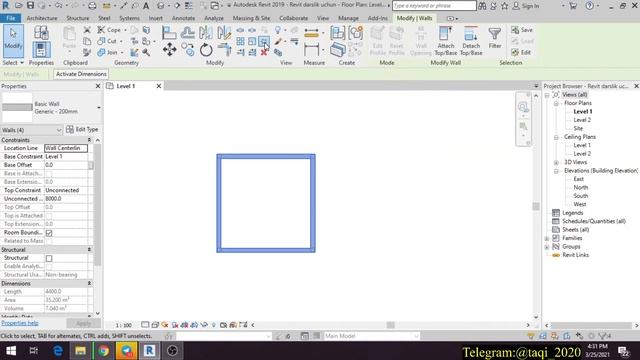
Task: Collapse the Constraints section
Action: click(89, 140)
